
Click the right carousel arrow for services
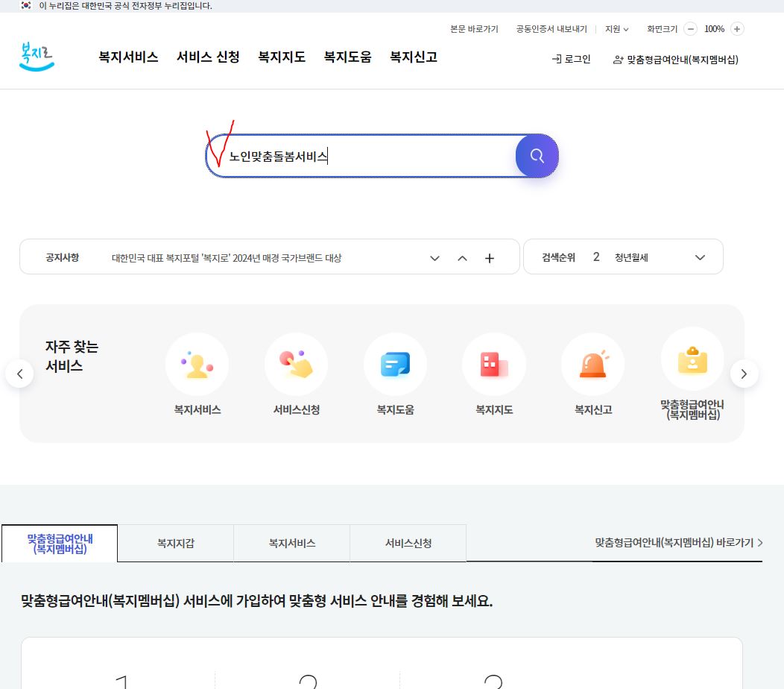pos(744,374)
